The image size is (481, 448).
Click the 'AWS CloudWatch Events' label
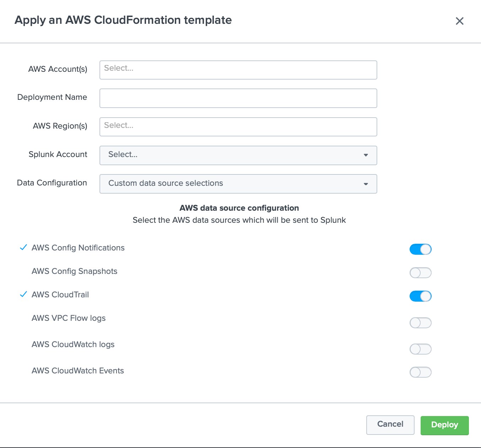pos(77,371)
